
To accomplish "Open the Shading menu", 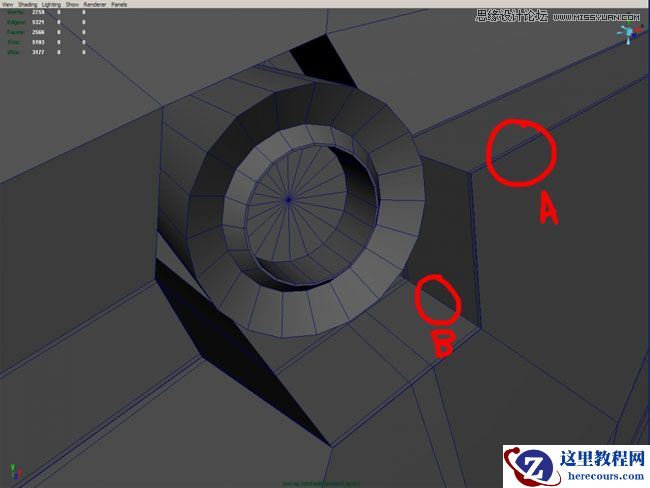I will [x=27, y=4].
